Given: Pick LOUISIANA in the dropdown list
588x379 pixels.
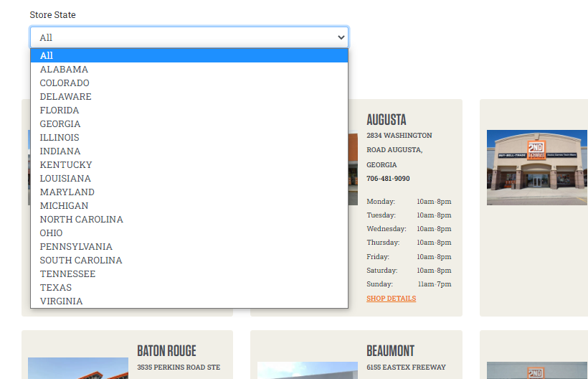Looking at the screenshot, I should (x=189, y=179).
